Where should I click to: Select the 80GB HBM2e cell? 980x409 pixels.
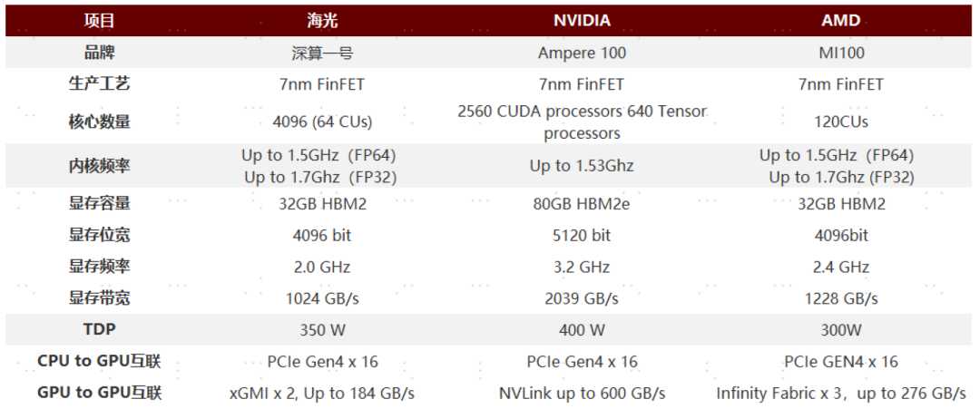[582, 204]
